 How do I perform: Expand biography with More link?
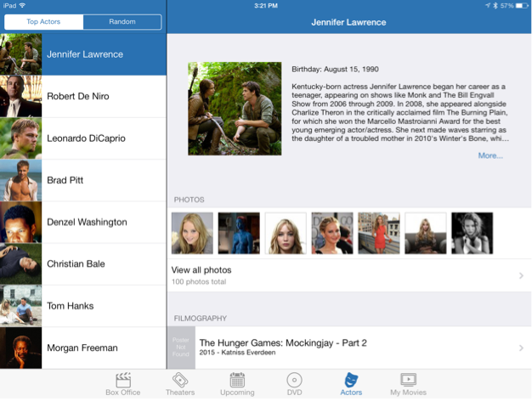coord(490,155)
